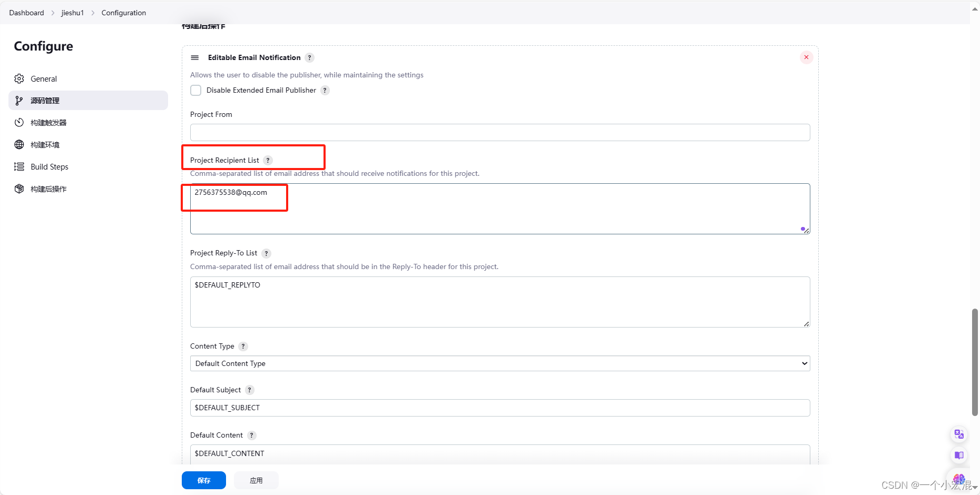980x495 pixels.
Task: Click the drag handle beside Editable Email Notification
Action: [195, 57]
